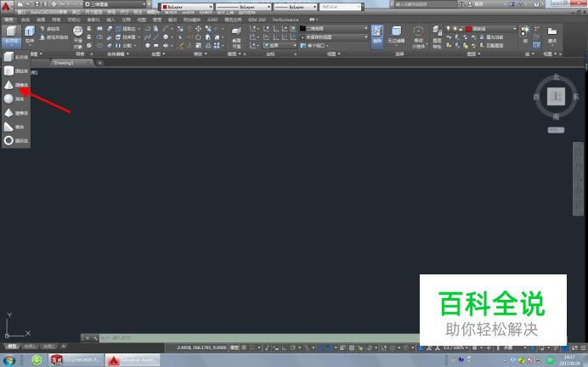Expand the 实体编辑 panel title
The height and width of the screenshot is (367, 588).
pyautogui.click(x=118, y=54)
